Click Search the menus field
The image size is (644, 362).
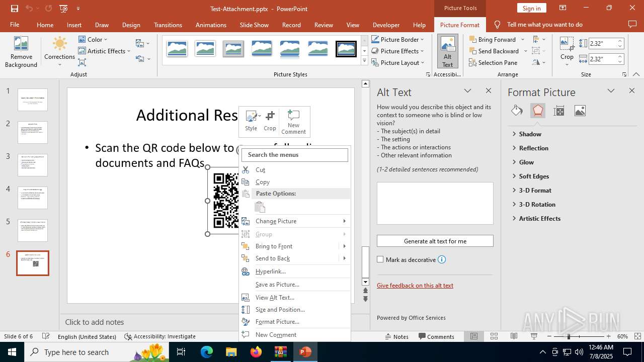point(295,155)
